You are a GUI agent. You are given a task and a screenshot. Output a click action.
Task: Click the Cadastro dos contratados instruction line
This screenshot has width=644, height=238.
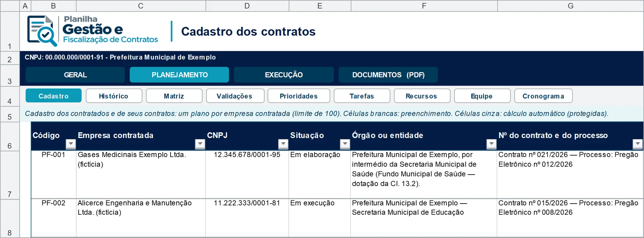[317, 114]
